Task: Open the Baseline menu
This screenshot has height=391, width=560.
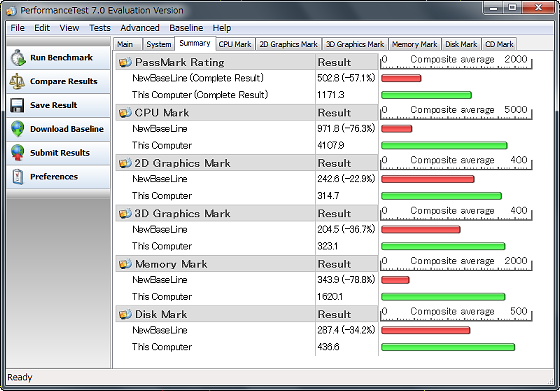Action: [x=186, y=28]
